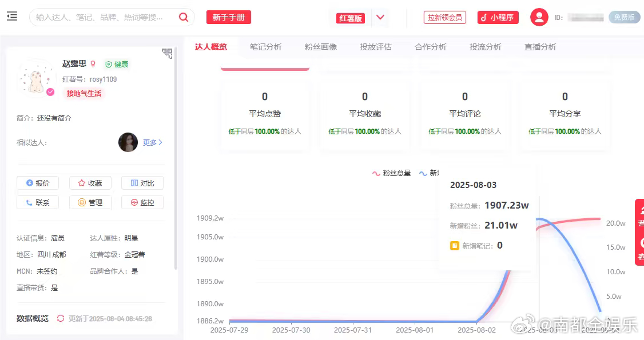644x340 pixels.
Task: Switch to 粉丝画像 tab
Action: point(321,47)
